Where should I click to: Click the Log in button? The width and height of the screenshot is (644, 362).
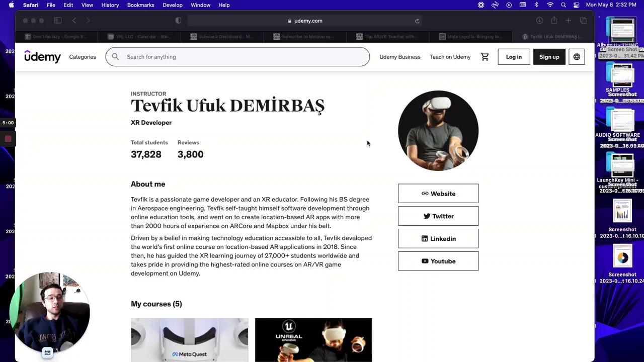[x=514, y=57]
